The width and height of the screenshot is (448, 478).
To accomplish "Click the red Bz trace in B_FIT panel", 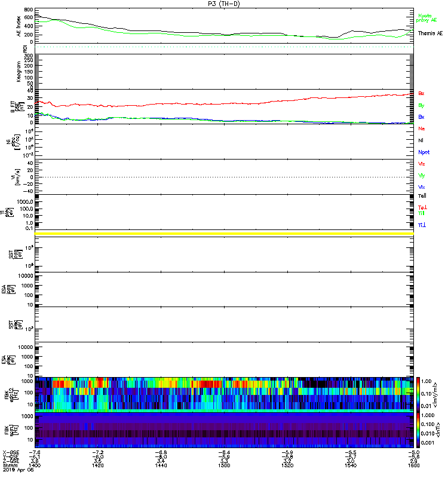I will (x=224, y=104).
